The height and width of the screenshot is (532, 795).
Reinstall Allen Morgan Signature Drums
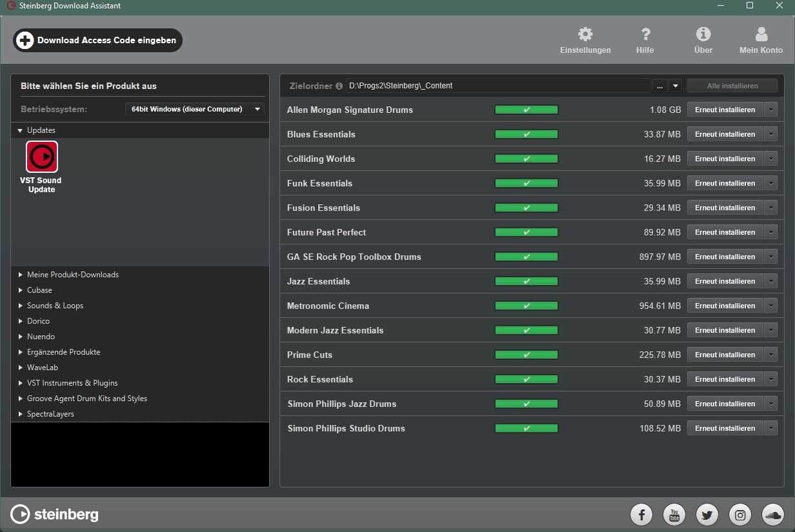tap(725, 110)
